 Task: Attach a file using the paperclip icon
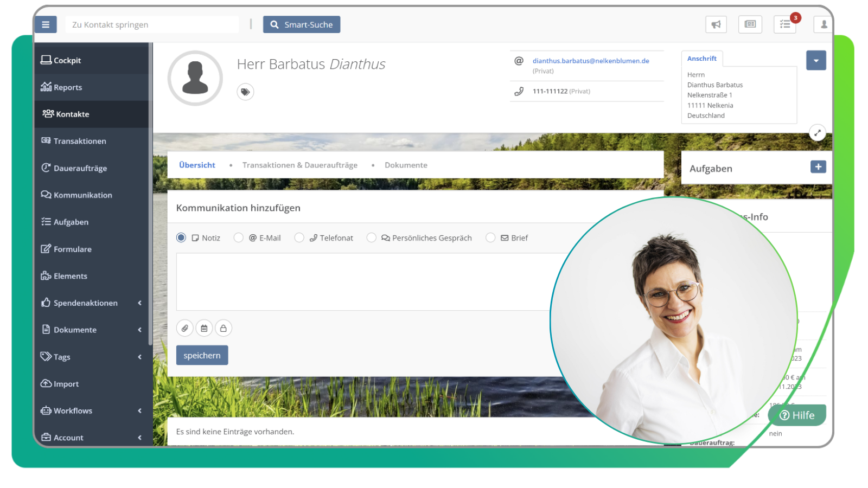185,328
